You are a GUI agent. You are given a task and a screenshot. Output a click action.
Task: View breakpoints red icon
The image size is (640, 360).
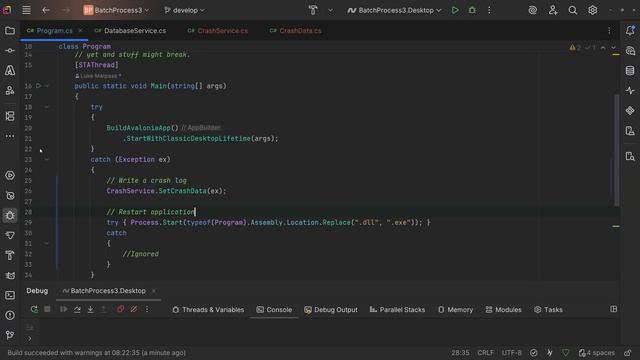point(120,309)
